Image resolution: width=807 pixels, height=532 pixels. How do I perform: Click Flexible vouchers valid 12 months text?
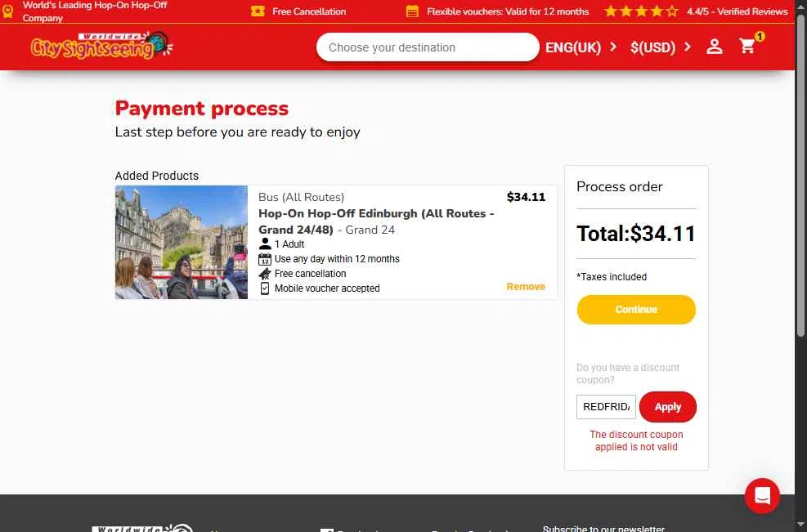pyautogui.click(x=508, y=11)
